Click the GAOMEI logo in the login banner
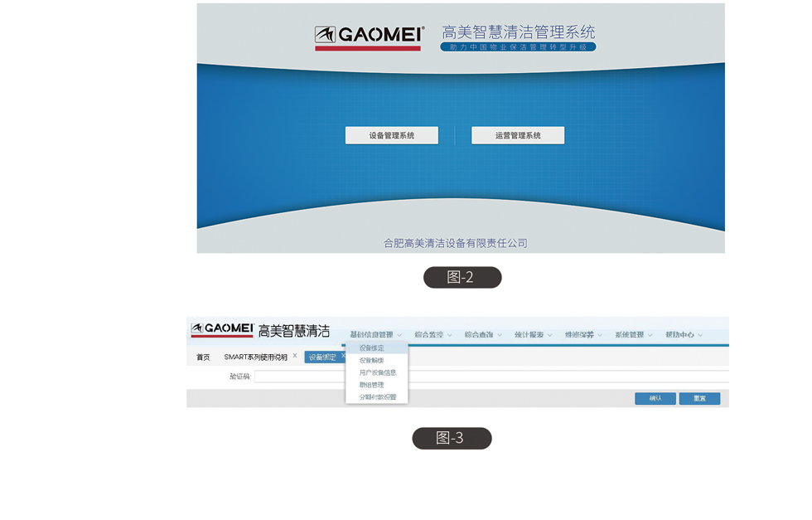The height and width of the screenshot is (520, 812). [x=369, y=37]
